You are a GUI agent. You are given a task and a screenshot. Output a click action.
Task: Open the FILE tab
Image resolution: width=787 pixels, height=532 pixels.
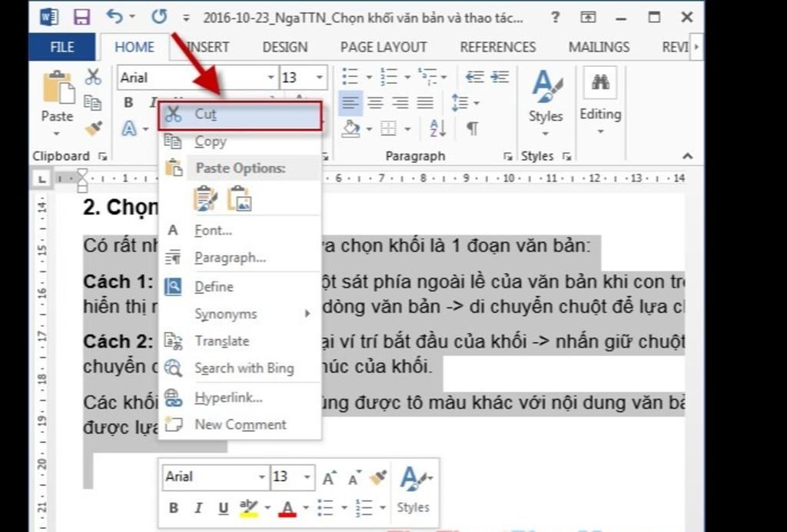62,47
